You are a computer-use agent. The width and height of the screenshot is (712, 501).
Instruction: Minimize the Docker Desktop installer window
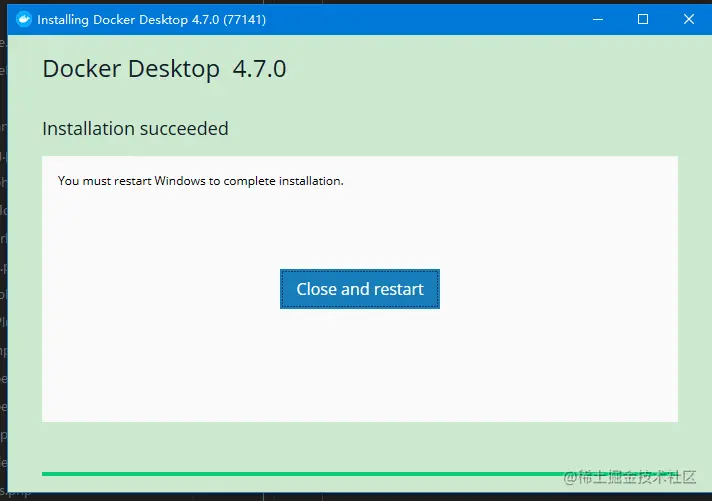tap(598, 19)
